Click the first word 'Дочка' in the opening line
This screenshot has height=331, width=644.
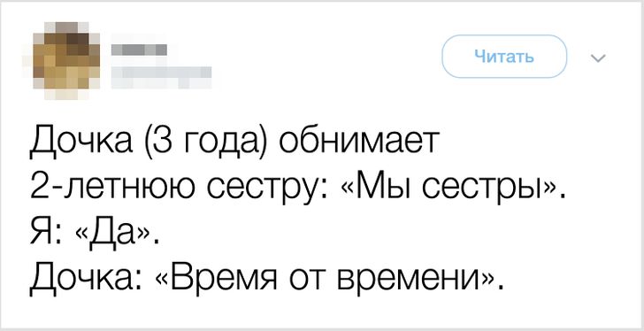pyautogui.click(x=80, y=143)
